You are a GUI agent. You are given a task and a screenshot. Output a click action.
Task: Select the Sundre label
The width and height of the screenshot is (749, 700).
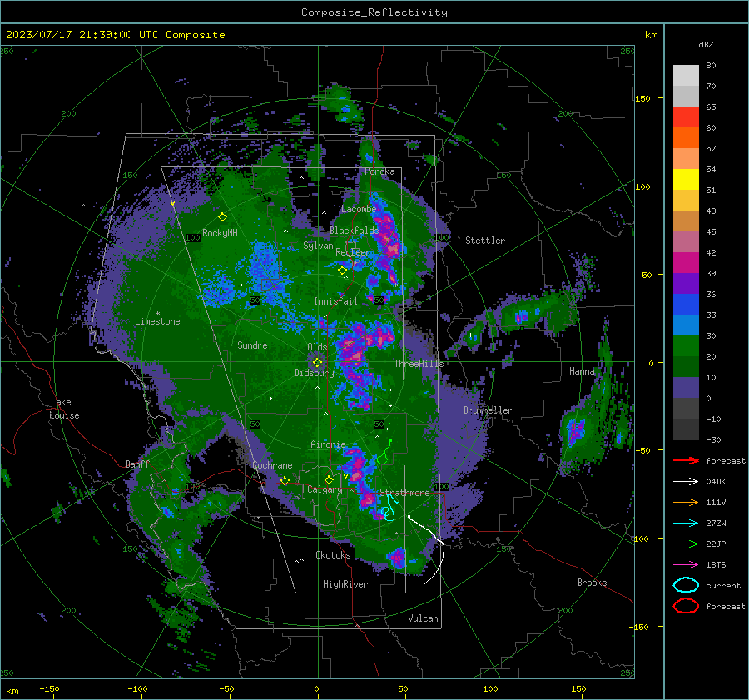click(x=252, y=345)
